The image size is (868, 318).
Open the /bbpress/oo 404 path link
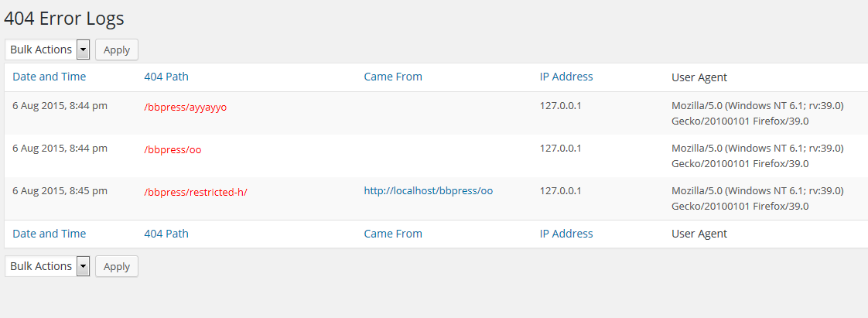pos(173,149)
